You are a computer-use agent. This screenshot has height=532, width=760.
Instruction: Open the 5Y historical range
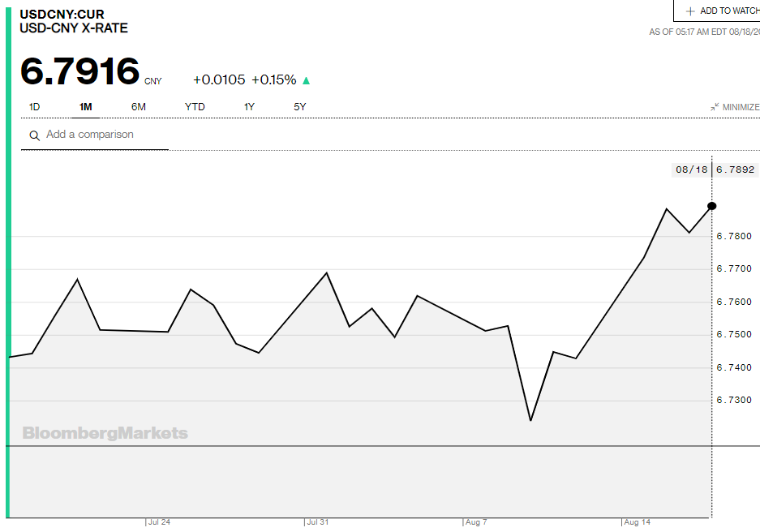click(x=300, y=107)
